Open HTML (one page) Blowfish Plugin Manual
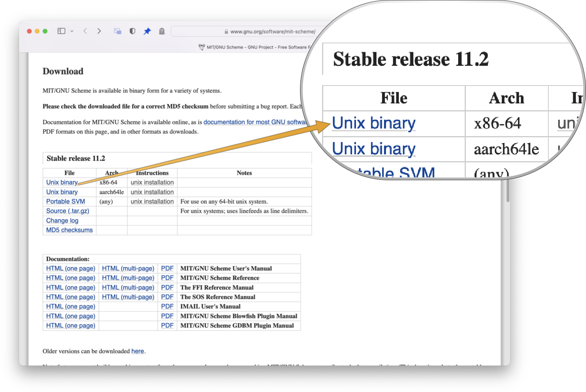Image resolution: width=586 pixels, height=392 pixels. (71, 316)
